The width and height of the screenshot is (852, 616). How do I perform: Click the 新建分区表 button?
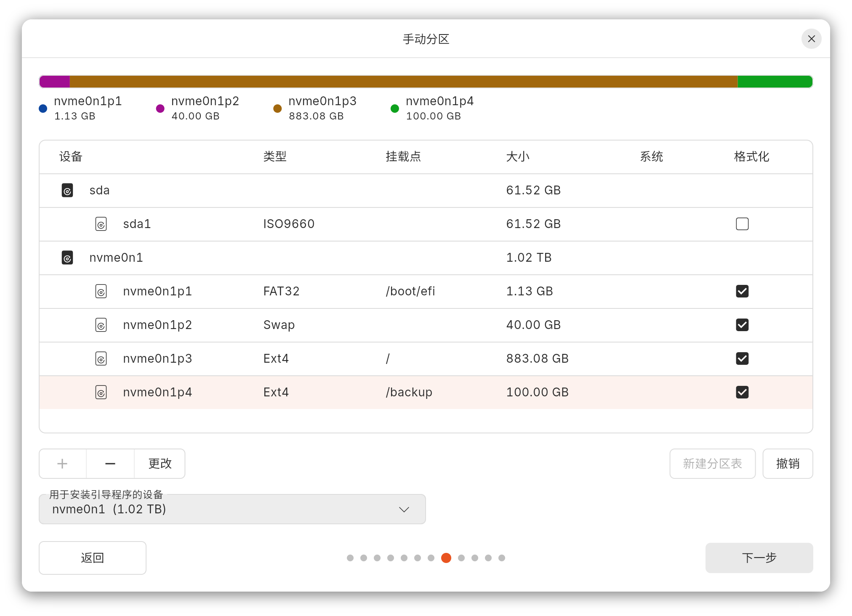point(712,464)
